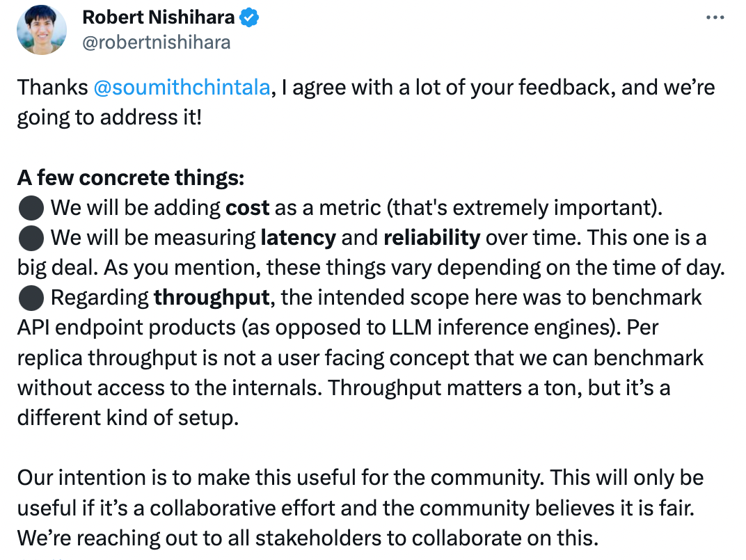
Task: Open Robert Nishihara's profile picture
Action: click(41, 29)
